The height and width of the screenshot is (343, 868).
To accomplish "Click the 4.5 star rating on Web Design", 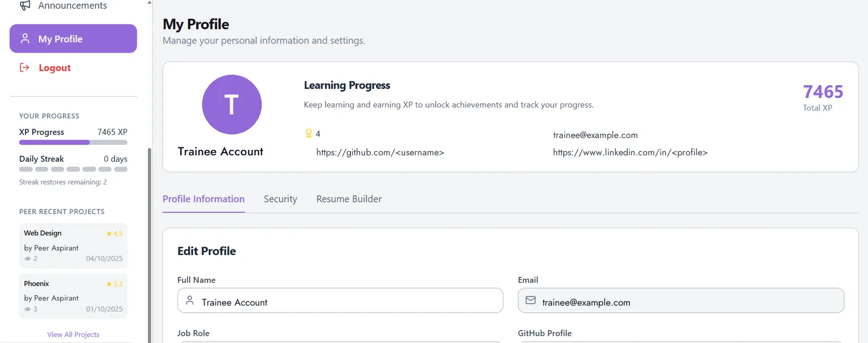I will click(114, 233).
